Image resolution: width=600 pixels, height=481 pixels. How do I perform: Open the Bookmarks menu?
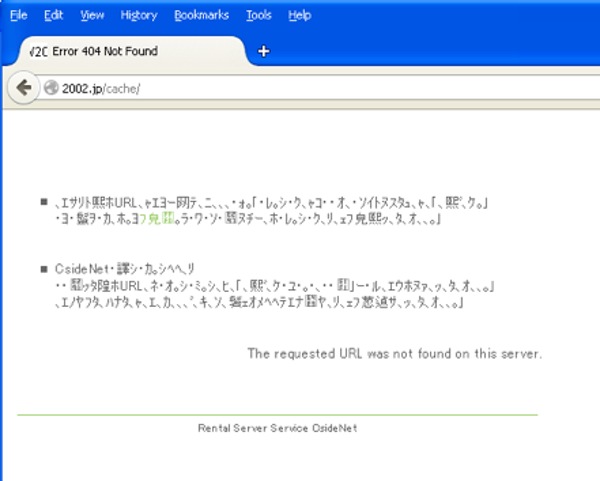click(201, 15)
